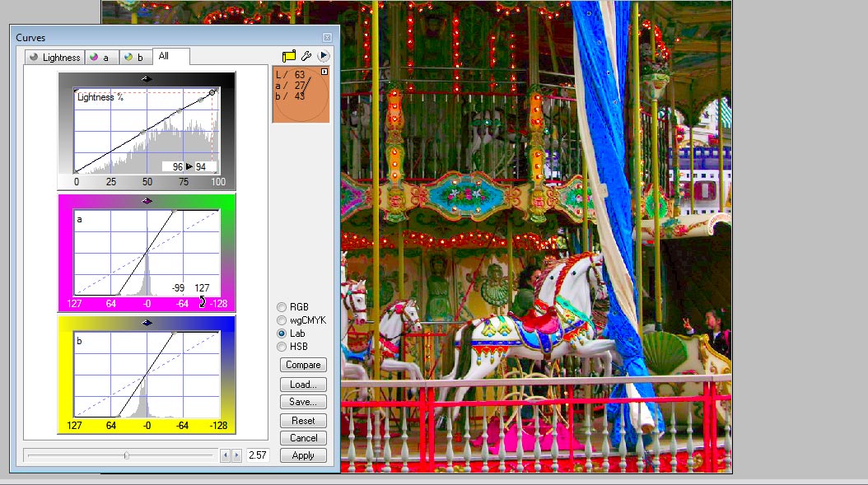Click the blue play arrow icon
Screen dimensions: 868x485
tap(324, 56)
